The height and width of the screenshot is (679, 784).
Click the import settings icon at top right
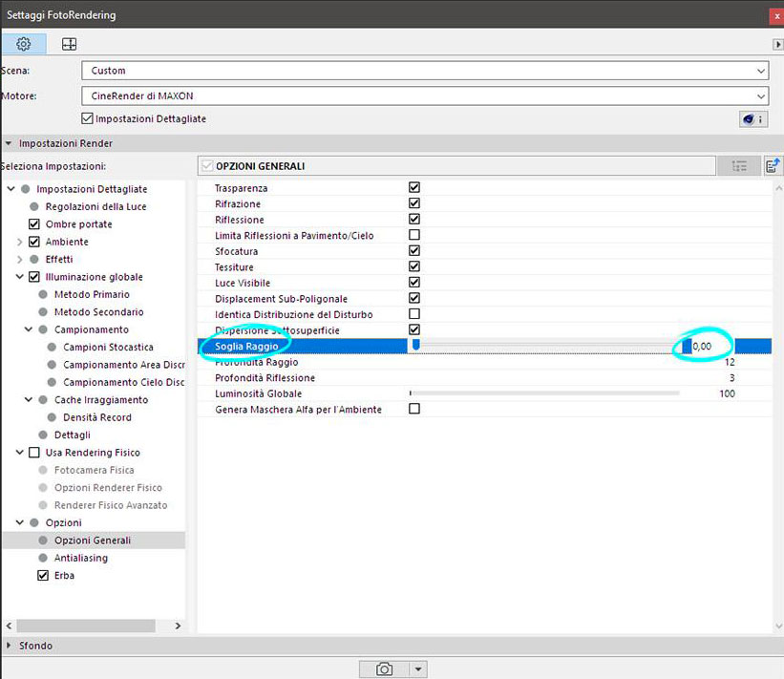point(773,166)
